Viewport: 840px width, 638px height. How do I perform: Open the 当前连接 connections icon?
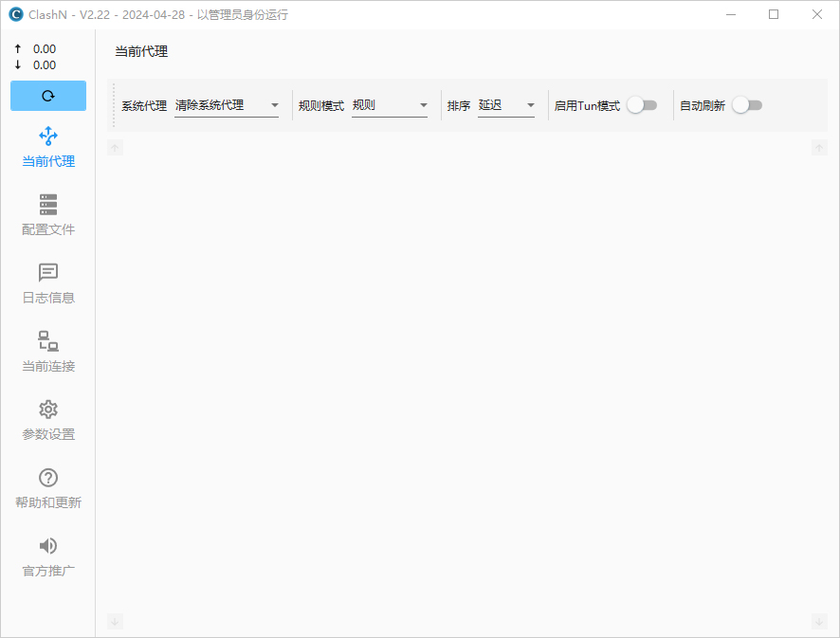pyautogui.click(x=48, y=341)
